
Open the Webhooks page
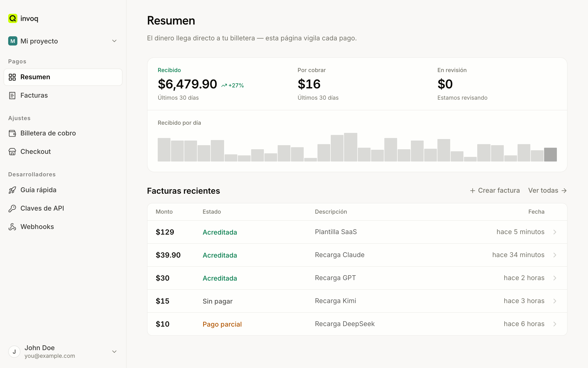[63, 227]
